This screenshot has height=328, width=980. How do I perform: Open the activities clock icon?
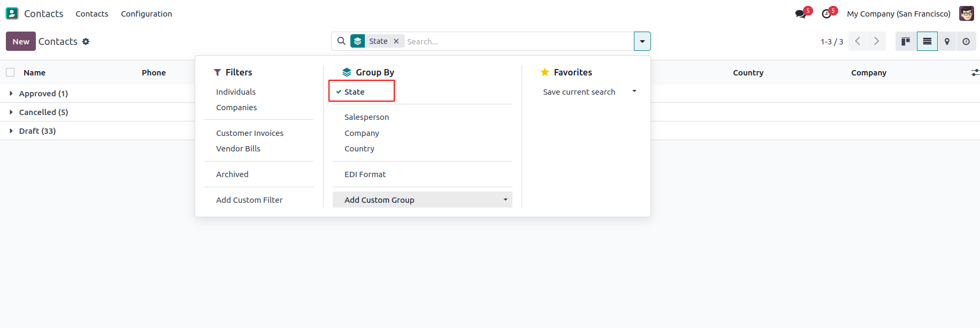tap(827, 14)
